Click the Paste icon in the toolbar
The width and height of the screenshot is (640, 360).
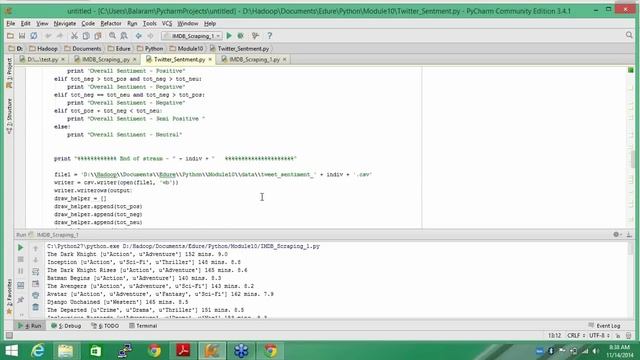[98, 36]
